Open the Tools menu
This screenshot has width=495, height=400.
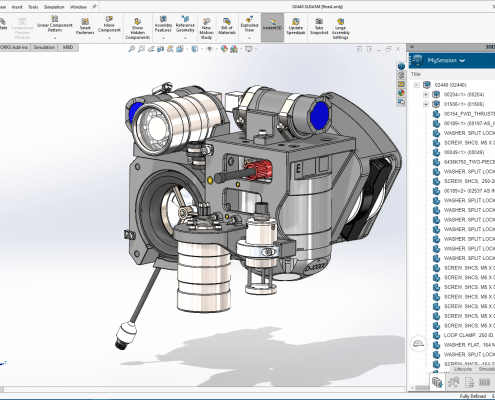tap(33, 7)
